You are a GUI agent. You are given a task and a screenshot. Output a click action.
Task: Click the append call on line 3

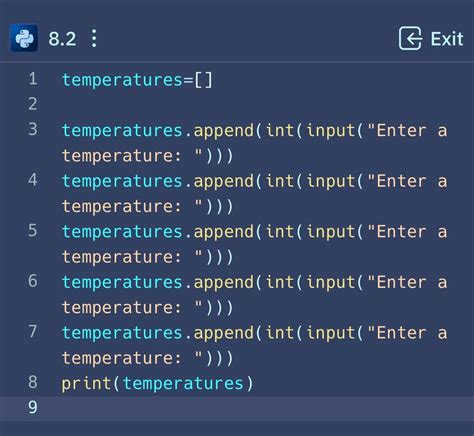224,131
